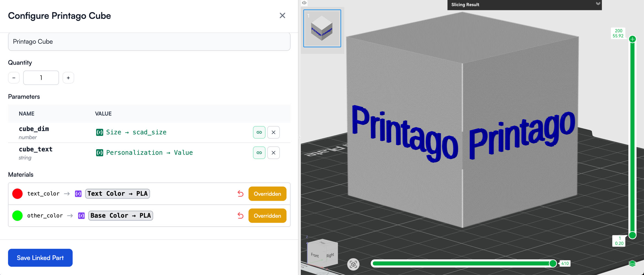Toggle the Overridden button for other_color
Image resolution: width=644 pixels, height=275 pixels.
click(267, 216)
